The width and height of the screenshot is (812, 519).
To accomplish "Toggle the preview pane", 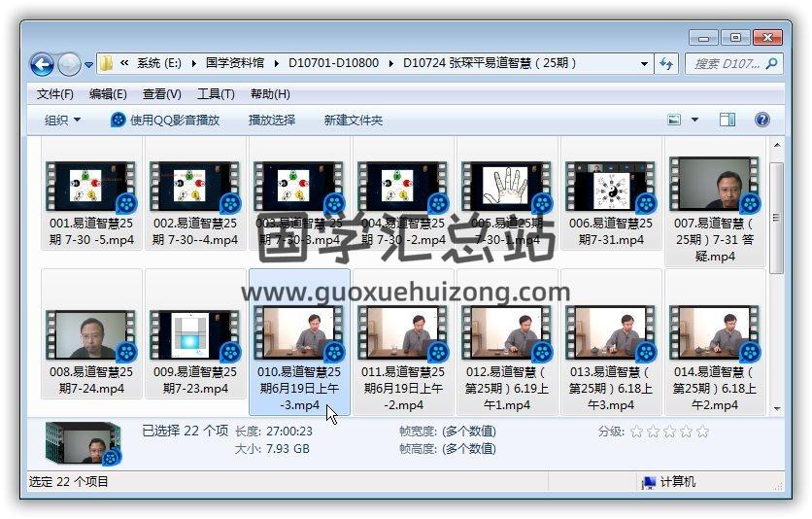I will (x=727, y=121).
